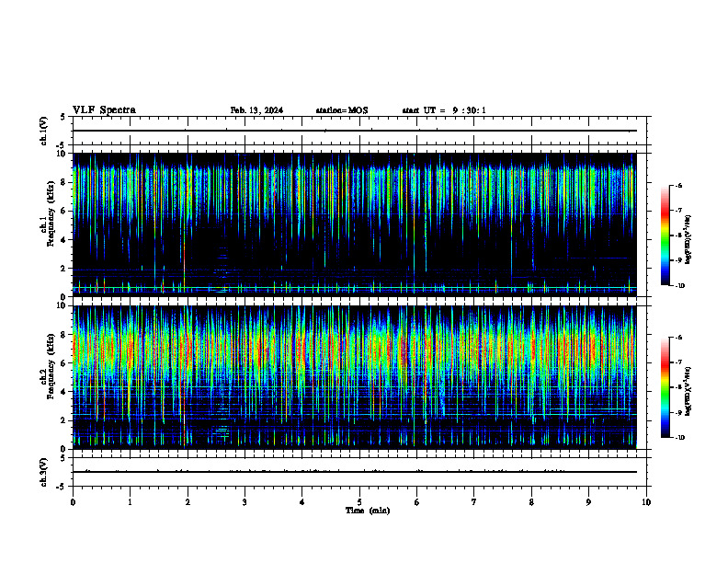
Task: Click the "8" tick on the Time axis
Action: 531,502
